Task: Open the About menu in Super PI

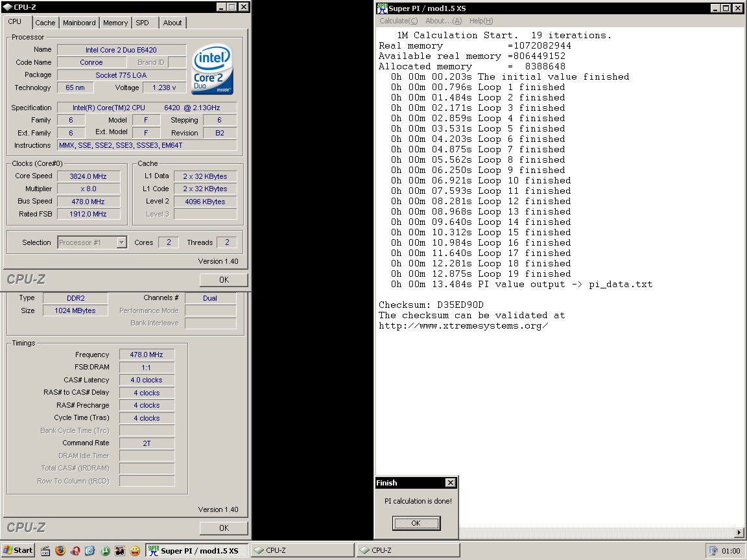Action: pos(443,21)
